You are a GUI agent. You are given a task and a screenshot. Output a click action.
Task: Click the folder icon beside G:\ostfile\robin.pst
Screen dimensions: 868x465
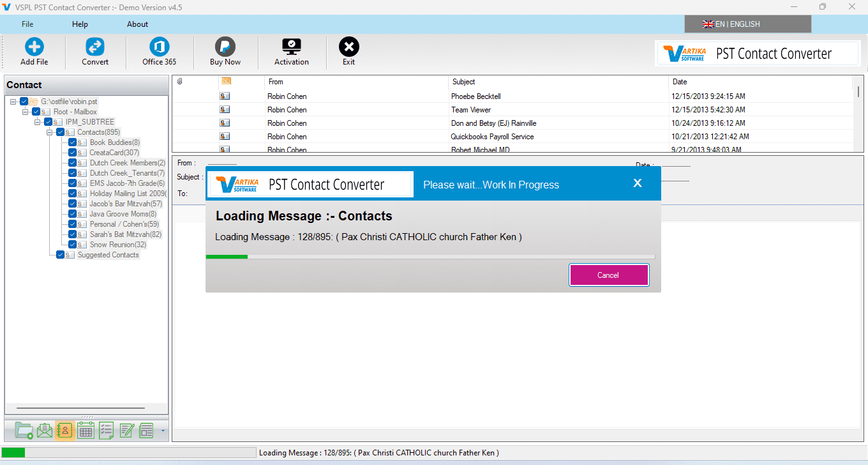[33, 102]
